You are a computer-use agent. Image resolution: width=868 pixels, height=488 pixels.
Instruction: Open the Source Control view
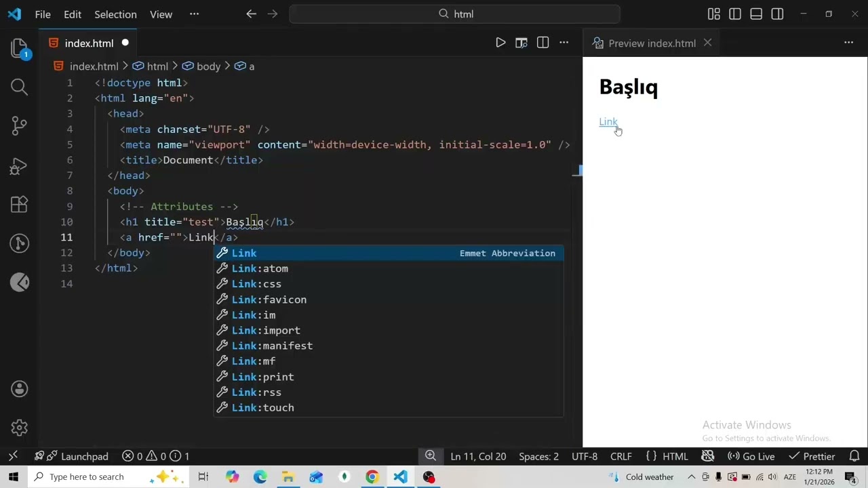19,125
